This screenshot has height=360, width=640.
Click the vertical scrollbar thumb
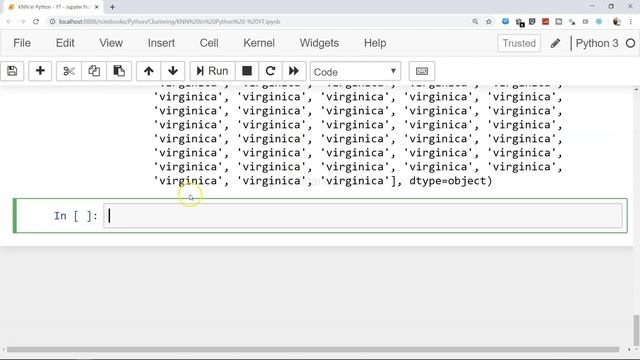pos(636,330)
